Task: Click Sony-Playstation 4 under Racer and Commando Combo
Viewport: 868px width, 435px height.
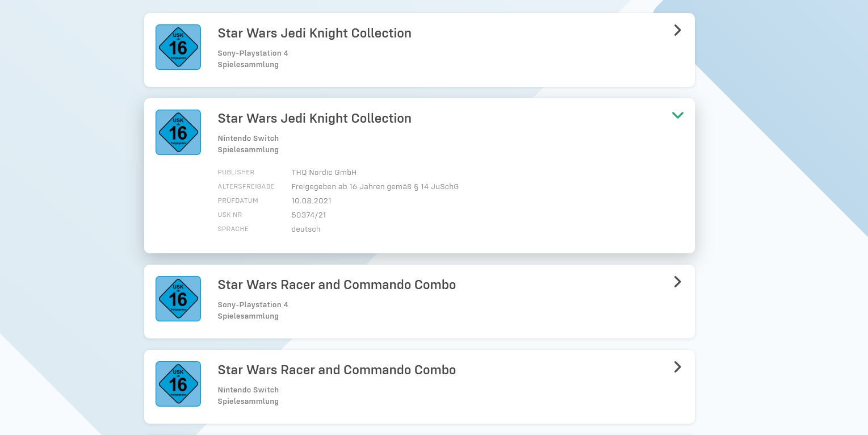Action: 253,304
